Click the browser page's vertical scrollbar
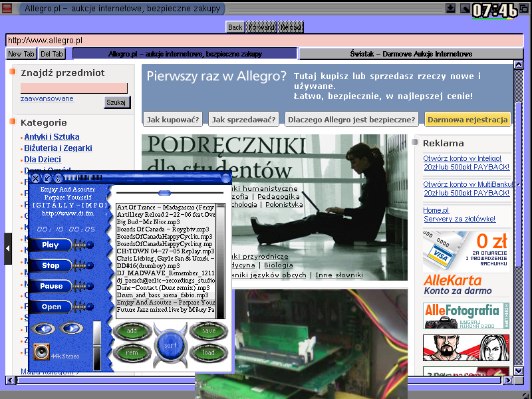The width and height of the screenshot is (532, 399). coord(519,218)
